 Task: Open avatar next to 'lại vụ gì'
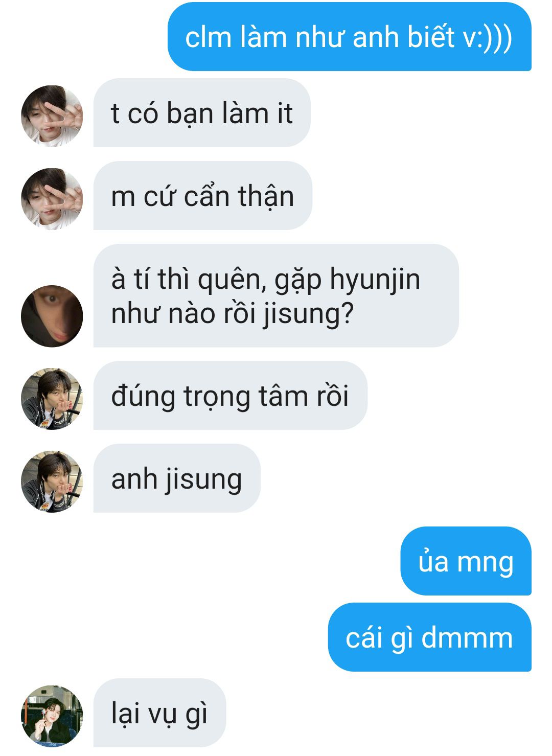click(x=52, y=716)
